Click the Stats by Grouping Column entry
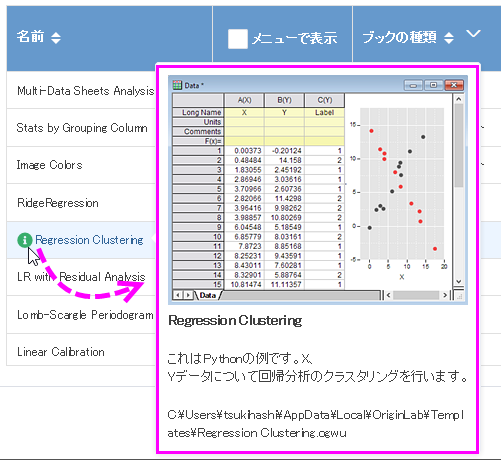 click(x=81, y=128)
